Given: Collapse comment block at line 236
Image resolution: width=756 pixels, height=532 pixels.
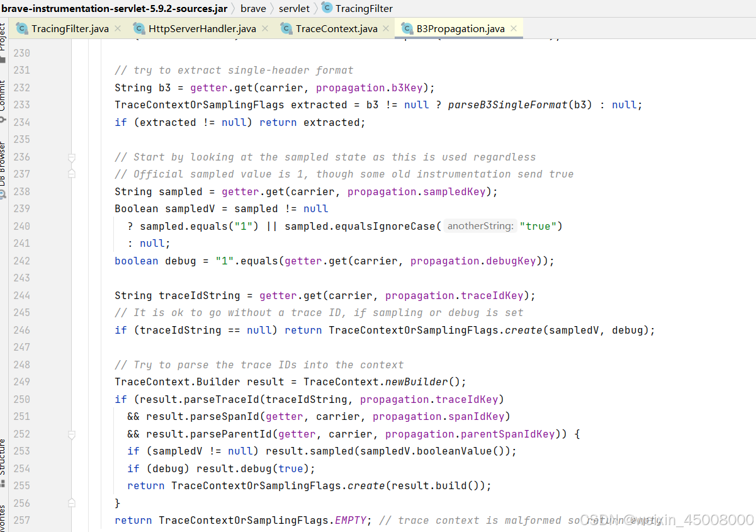Looking at the screenshot, I should click(x=72, y=157).
